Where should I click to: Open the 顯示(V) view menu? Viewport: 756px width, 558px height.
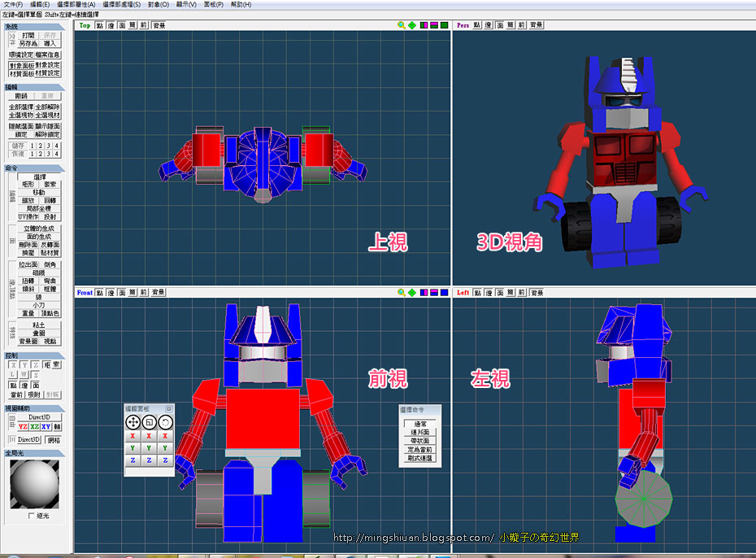tap(186, 4)
